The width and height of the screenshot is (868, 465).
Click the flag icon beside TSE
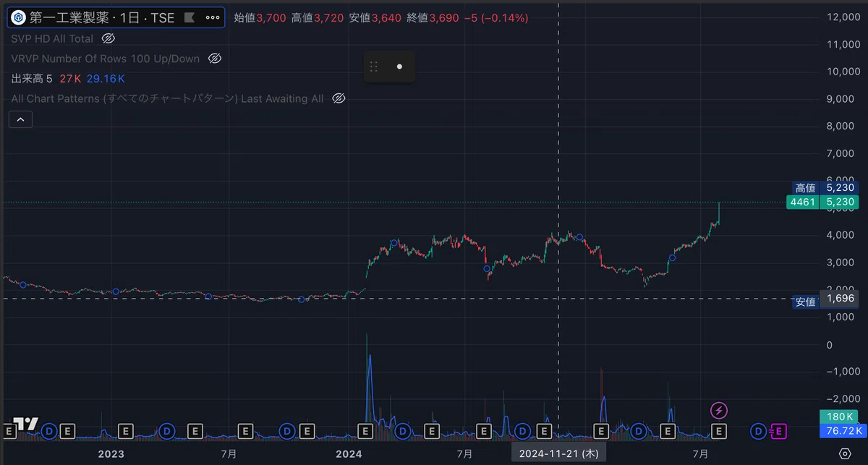pos(190,17)
